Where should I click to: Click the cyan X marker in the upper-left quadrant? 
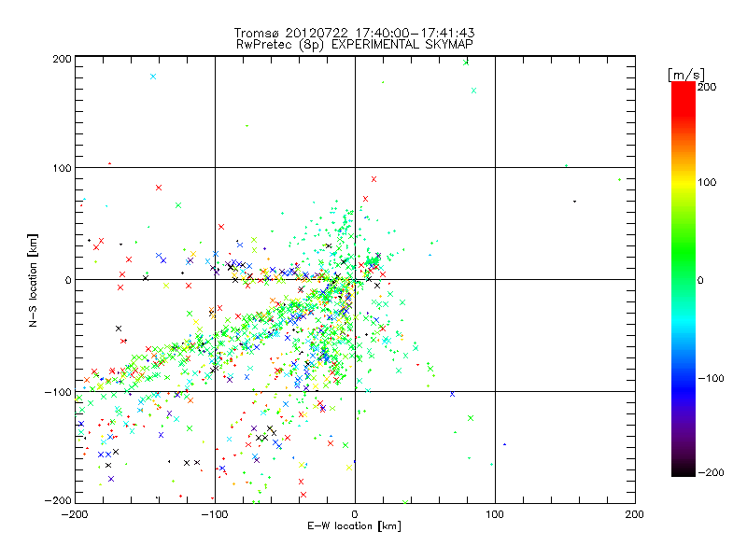[x=153, y=77]
